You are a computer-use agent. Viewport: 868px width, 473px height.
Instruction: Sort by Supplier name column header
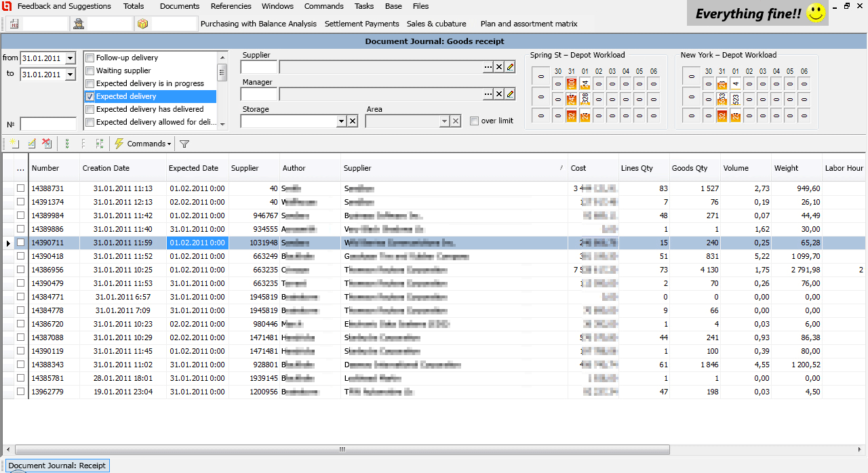pyautogui.click(x=454, y=168)
